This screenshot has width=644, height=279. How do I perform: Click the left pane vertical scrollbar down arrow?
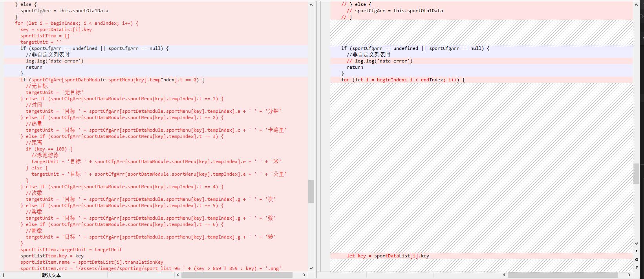click(311, 268)
